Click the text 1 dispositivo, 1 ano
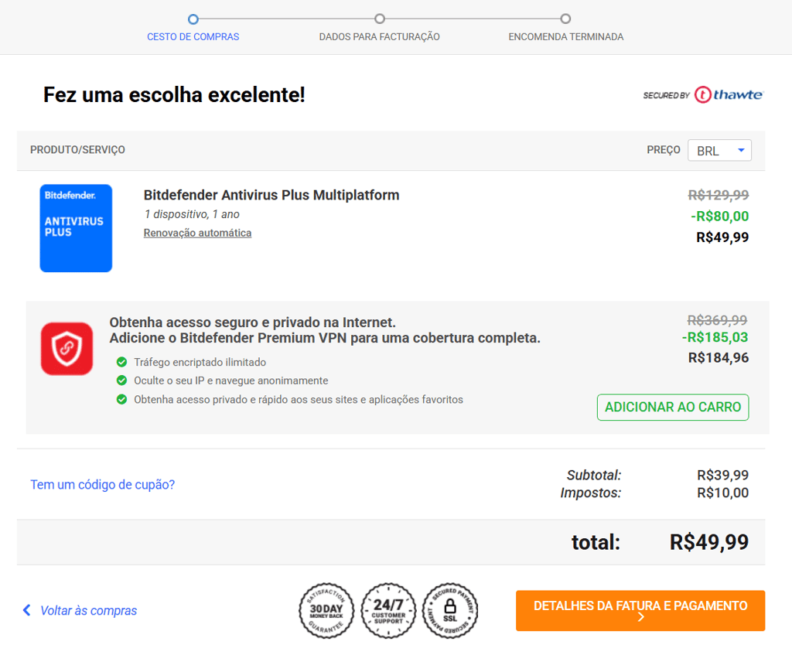Image resolution: width=792 pixels, height=672 pixels. click(192, 214)
